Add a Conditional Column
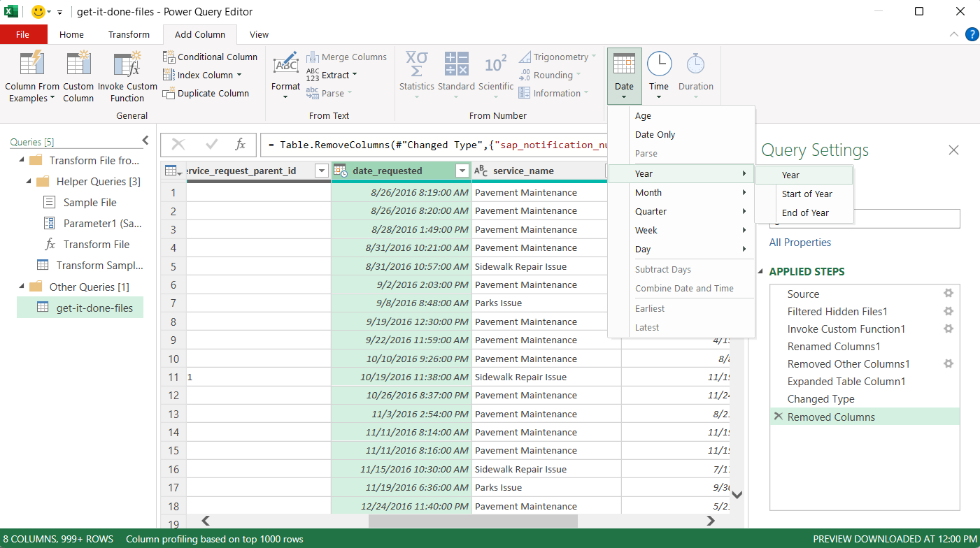This screenshot has height=548, width=980. 211,57
